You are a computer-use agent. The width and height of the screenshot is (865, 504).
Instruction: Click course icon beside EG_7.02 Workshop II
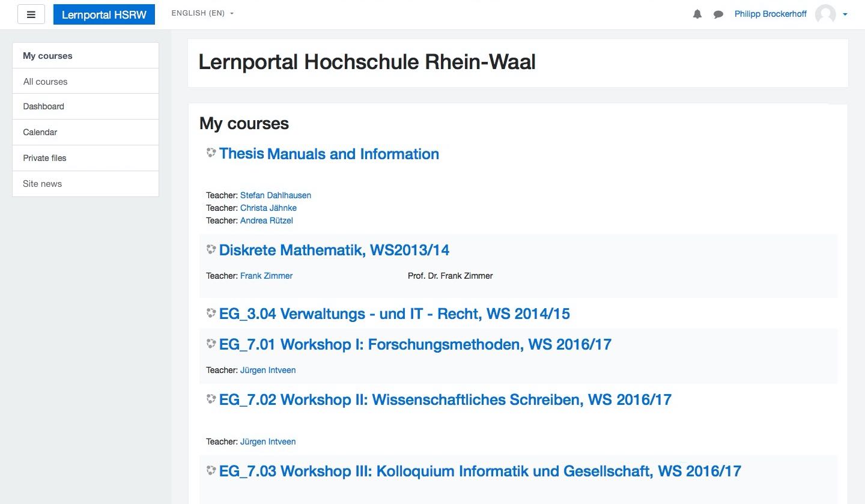(x=211, y=399)
